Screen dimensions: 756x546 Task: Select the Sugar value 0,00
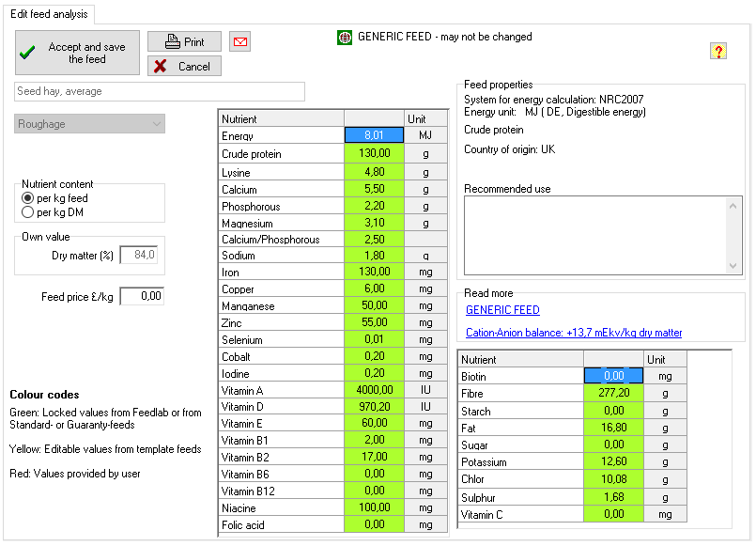point(613,445)
